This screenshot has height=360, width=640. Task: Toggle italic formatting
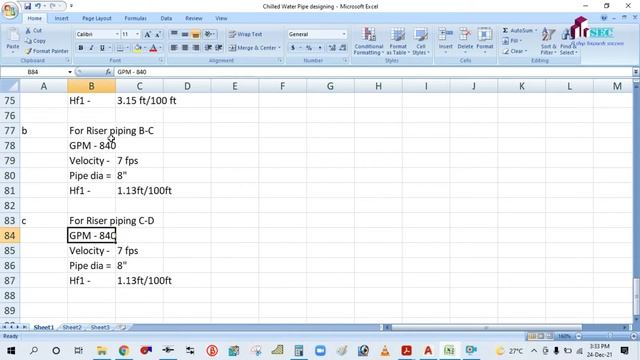click(x=91, y=48)
